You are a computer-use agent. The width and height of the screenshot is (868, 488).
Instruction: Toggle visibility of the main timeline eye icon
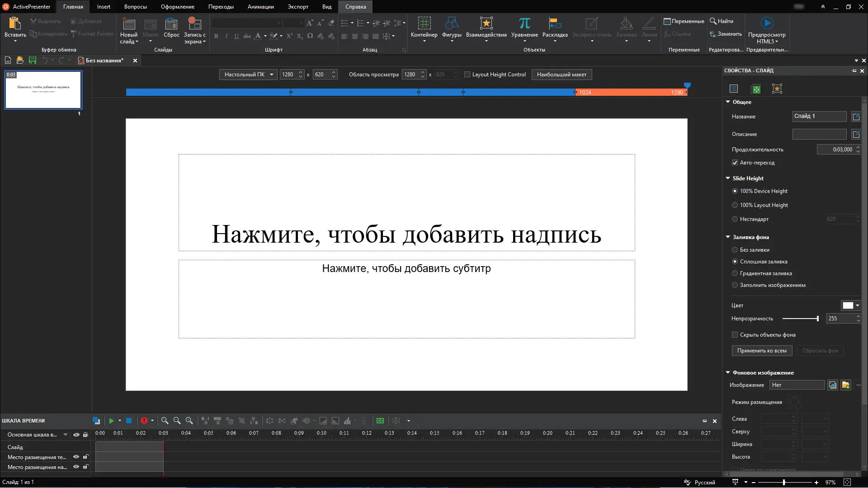tap(76, 435)
